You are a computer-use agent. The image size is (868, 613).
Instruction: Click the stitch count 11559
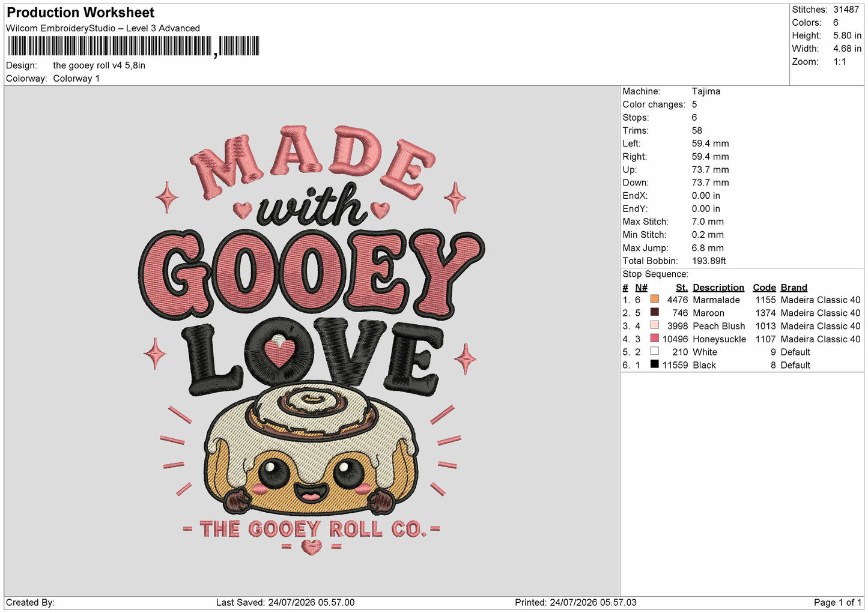tap(675, 366)
